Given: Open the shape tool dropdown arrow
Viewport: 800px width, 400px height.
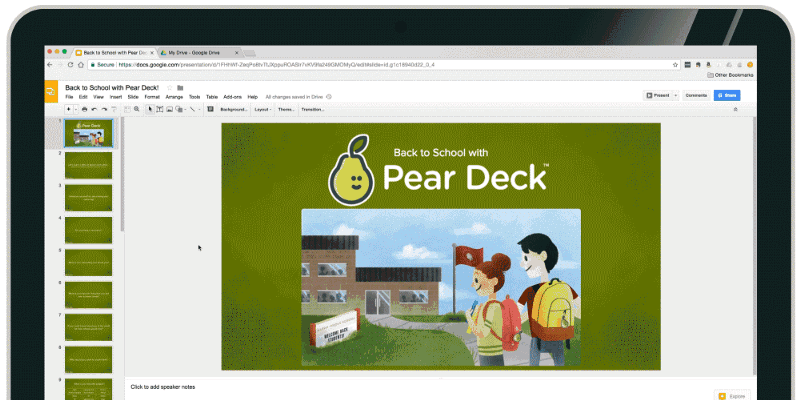Looking at the screenshot, I should tap(186, 109).
